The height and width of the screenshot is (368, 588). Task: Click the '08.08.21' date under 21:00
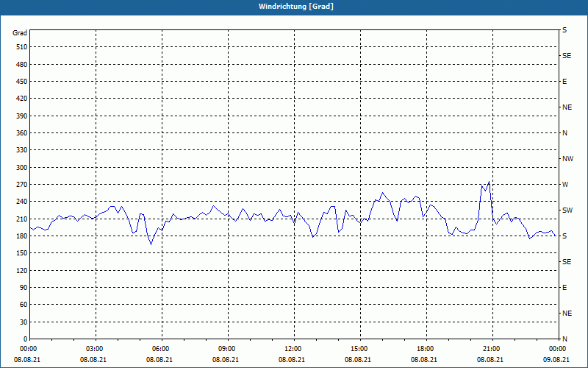click(x=490, y=360)
